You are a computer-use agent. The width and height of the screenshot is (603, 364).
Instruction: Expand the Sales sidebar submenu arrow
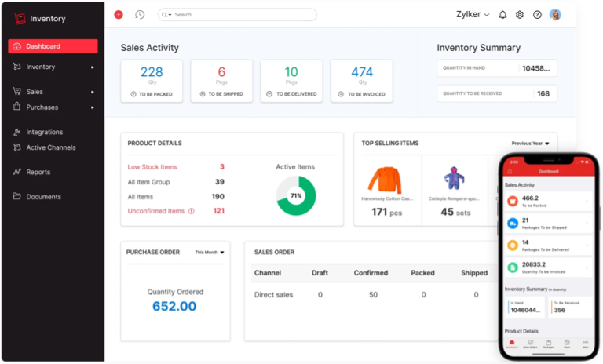pos(93,92)
